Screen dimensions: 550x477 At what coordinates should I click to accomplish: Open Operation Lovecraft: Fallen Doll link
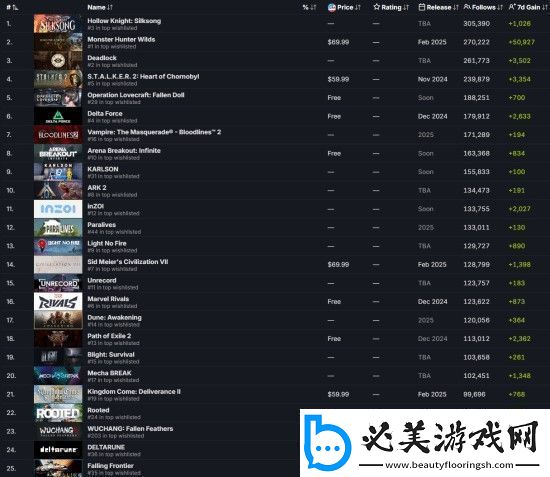[136, 95]
